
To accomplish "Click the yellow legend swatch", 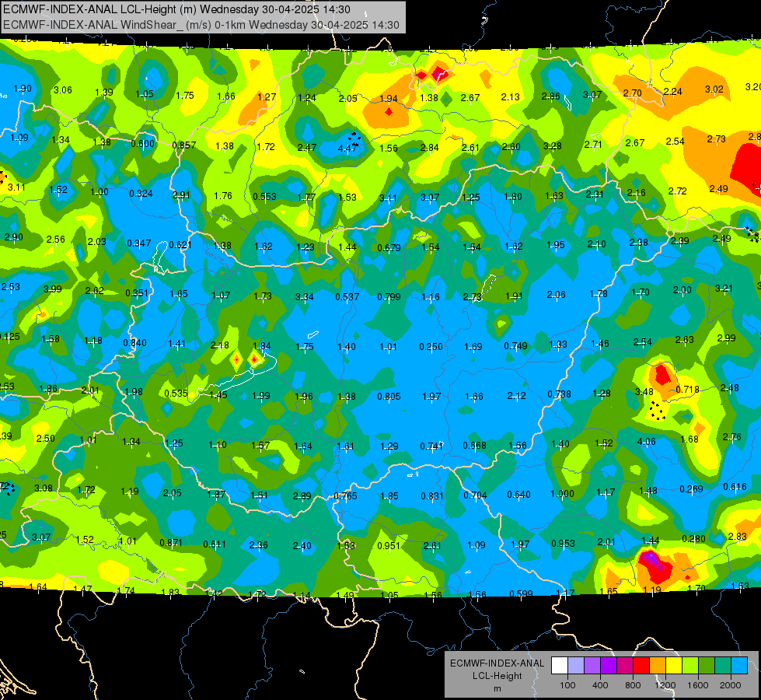I will (x=674, y=665).
